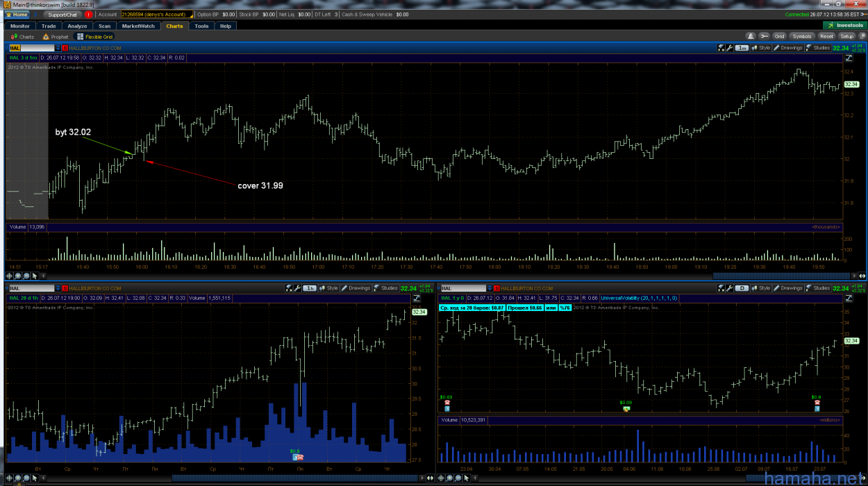
Task: Click the wrench settings icon beside Grid
Action: click(764, 36)
